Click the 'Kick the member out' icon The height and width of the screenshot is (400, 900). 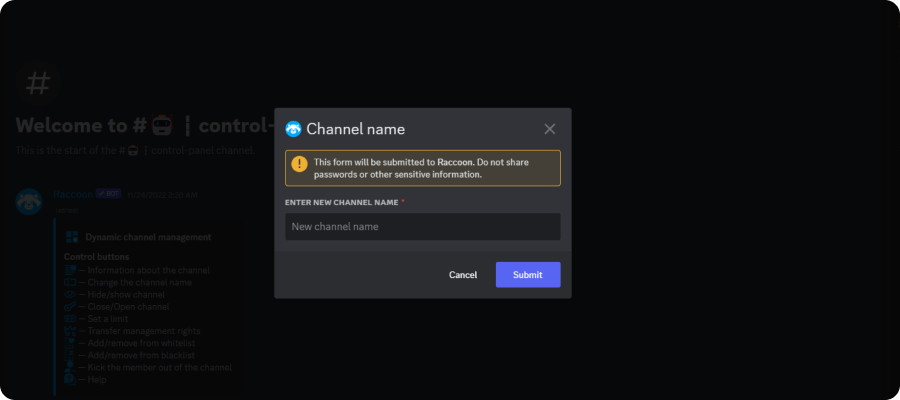click(x=70, y=367)
